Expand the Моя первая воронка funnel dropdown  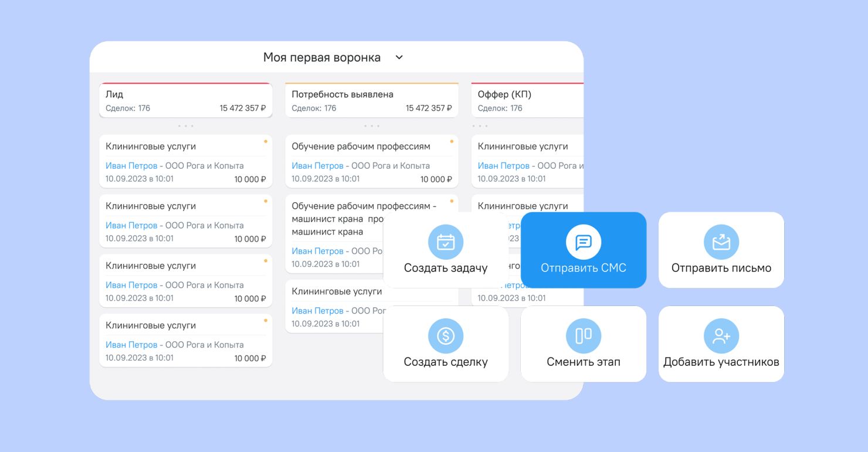tap(399, 57)
